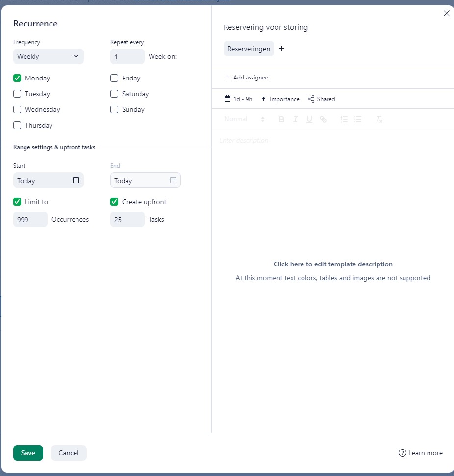Viewport: 454px width, 476px height.
Task: Click the Start date Today field
Action: point(49,180)
